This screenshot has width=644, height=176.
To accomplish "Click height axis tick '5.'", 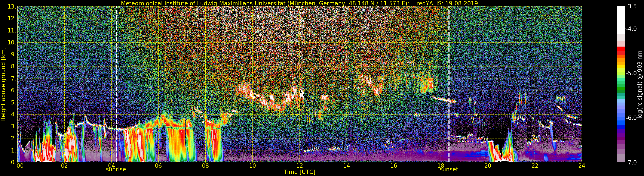I will [13, 103].
